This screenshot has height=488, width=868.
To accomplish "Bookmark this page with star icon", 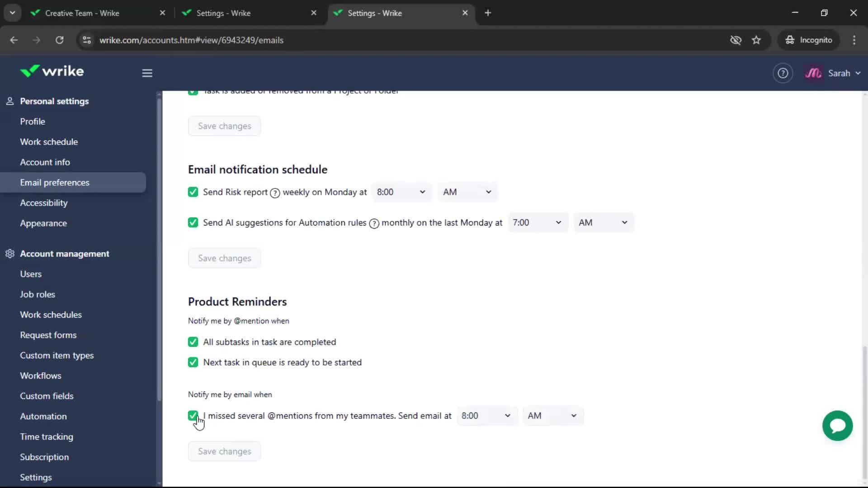I will 756,40.
